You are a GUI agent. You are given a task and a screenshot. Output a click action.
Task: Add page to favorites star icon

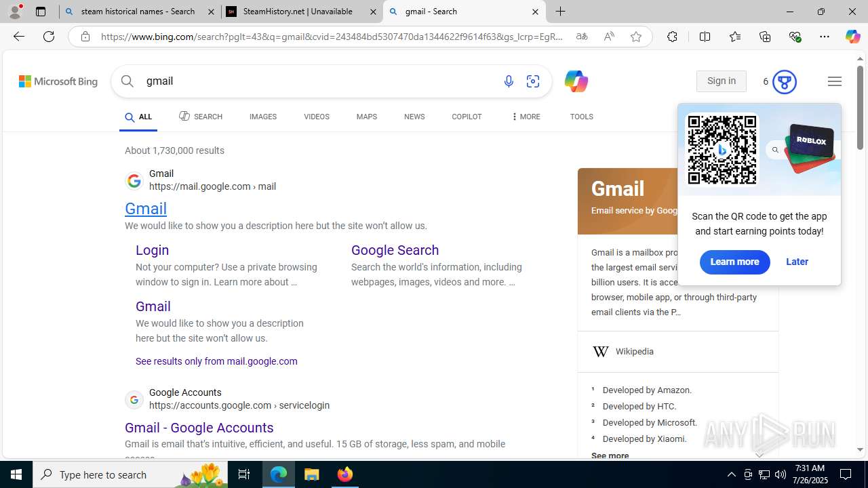[x=636, y=37]
